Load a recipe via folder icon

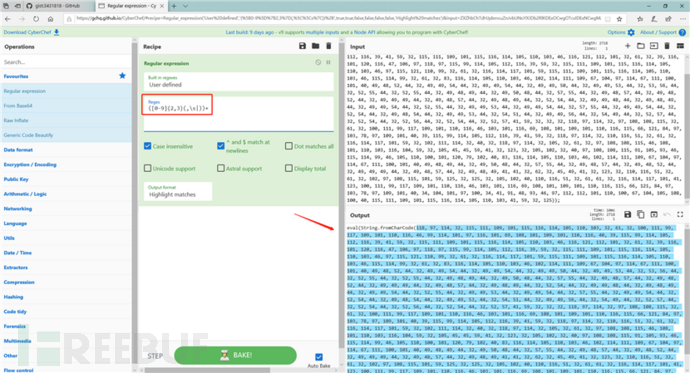316,46
